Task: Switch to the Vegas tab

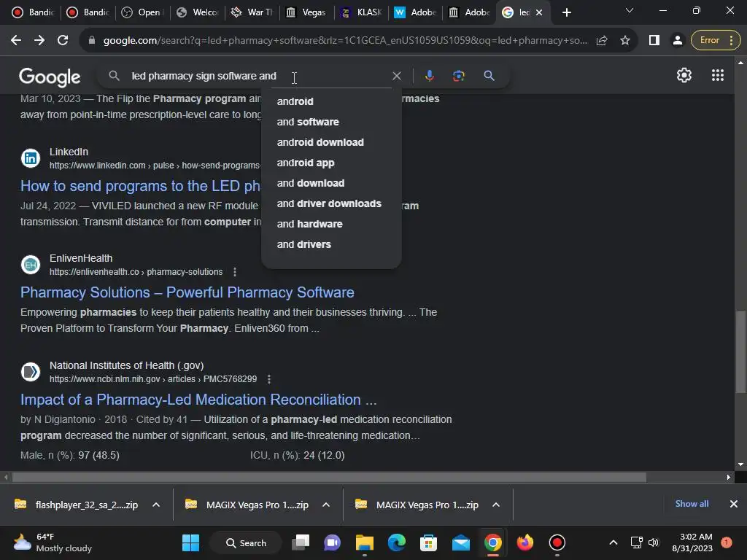Action: pyautogui.click(x=306, y=12)
